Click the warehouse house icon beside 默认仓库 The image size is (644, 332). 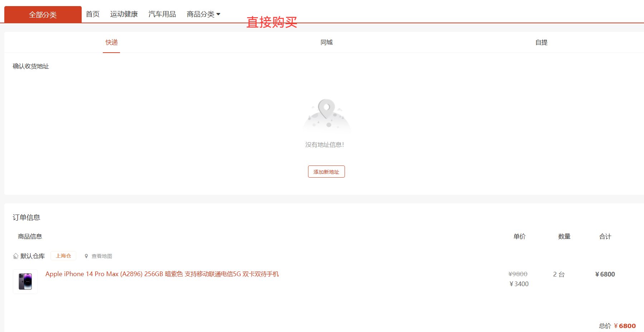tap(16, 256)
